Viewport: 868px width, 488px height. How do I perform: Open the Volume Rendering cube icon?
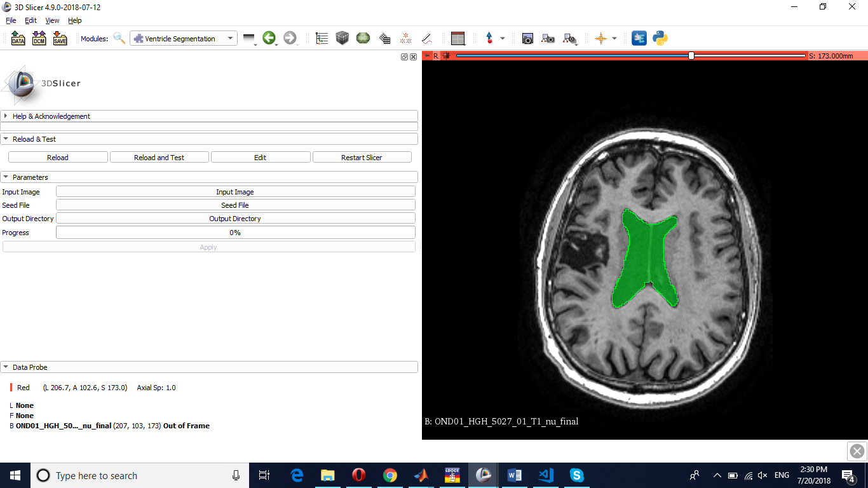coord(342,38)
